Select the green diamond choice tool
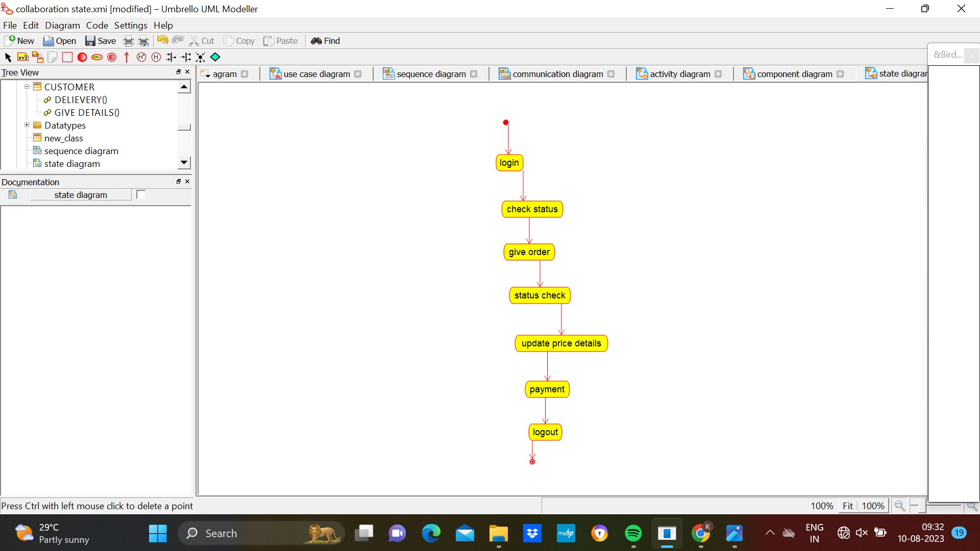This screenshot has height=551, width=980. pyautogui.click(x=215, y=57)
